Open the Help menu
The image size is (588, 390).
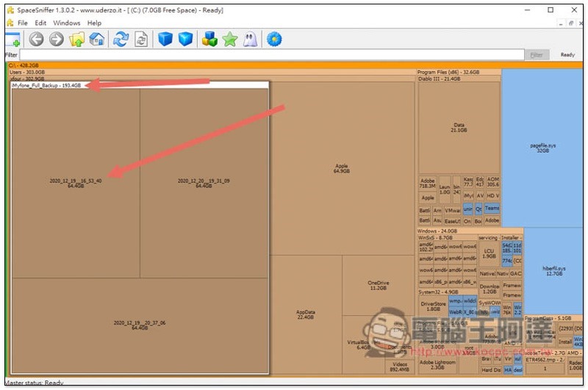95,23
